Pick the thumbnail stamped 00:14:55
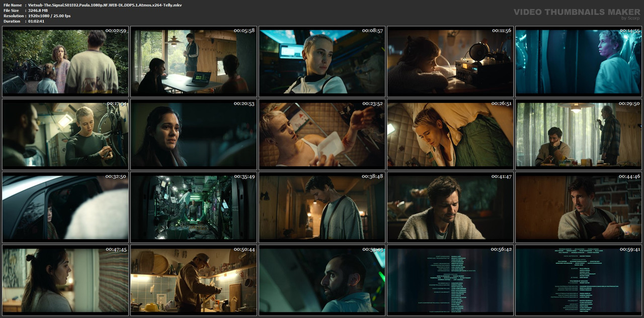This screenshot has width=644, height=318. coord(579,61)
